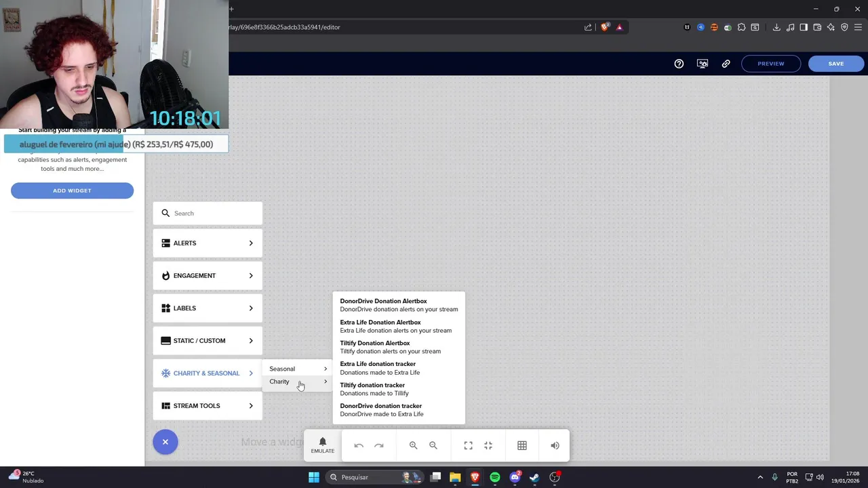Close the widget menu with X button
The width and height of the screenshot is (868, 488).
point(165,442)
